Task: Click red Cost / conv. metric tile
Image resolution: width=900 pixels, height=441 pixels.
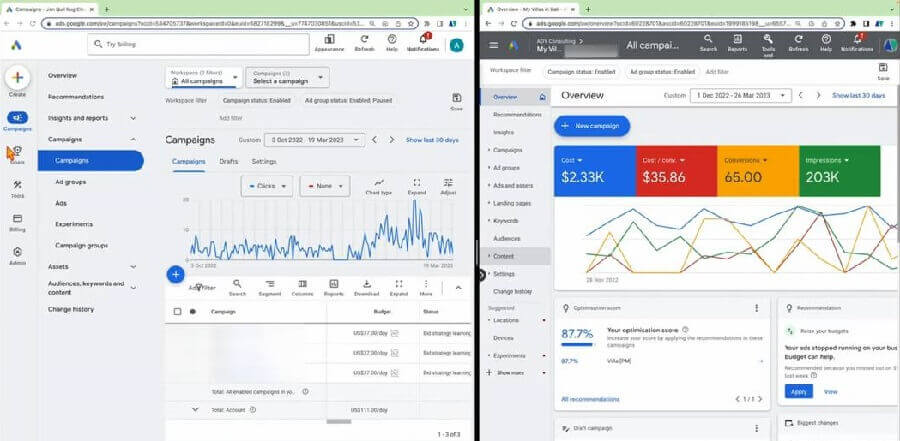Action: tap(676, 171)
